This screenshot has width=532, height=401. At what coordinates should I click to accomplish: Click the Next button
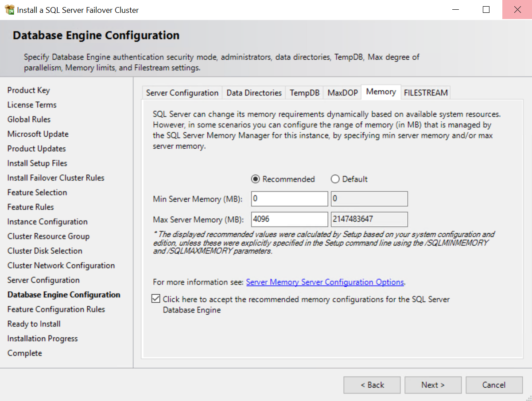(433, 385)
